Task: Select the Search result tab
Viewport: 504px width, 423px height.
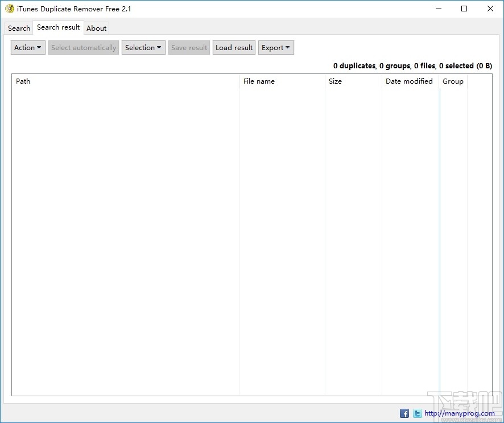Action: pyautogui.click(x=58, y=27)
